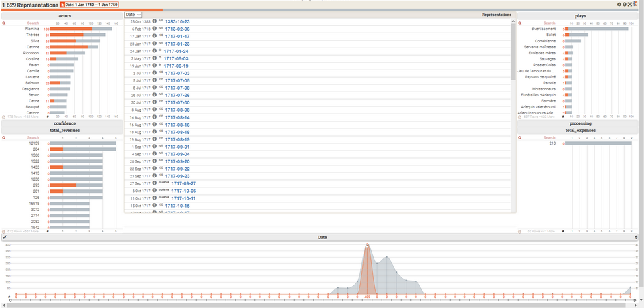The height and width of the screenshot is (308, 644).
Task: Open the 1717-07-03 representation link
Action: click(x=177, y=73)
